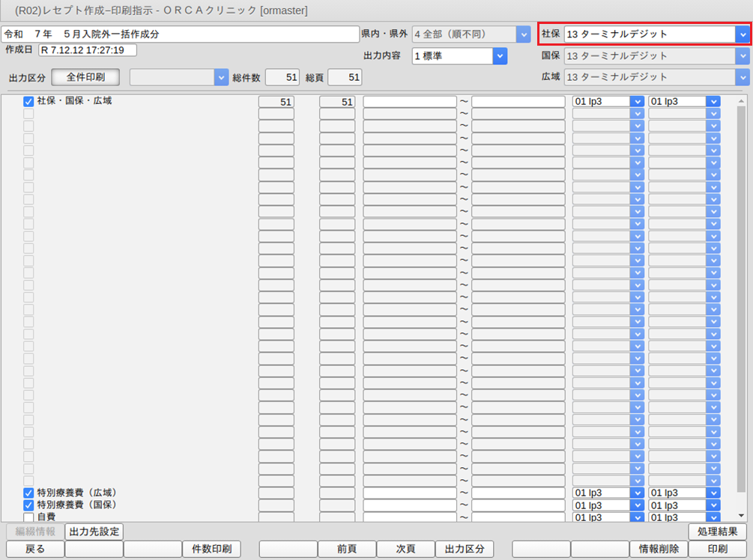The width and height of the screenshot is (753, 560).
Task: Click the 情報削除 button
Action: tap(659, 550)
